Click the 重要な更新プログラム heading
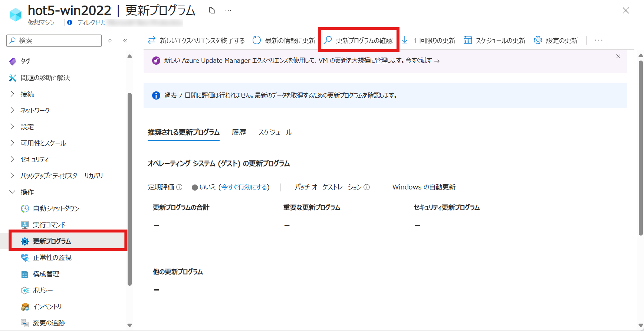 pos(312,208)
